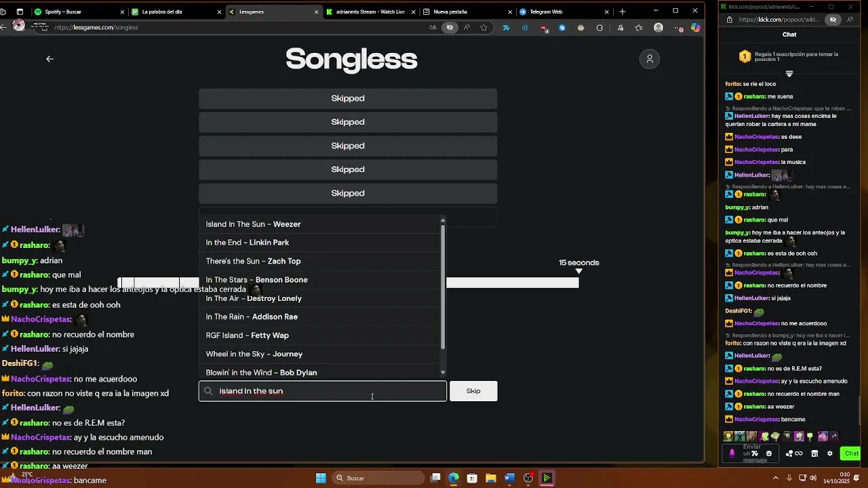Close the Lessgames tab

coord(316,12)
